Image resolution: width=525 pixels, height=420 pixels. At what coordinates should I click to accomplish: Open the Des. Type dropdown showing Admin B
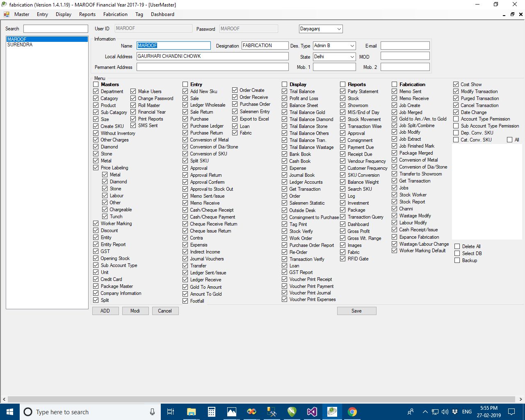(352, 46)
